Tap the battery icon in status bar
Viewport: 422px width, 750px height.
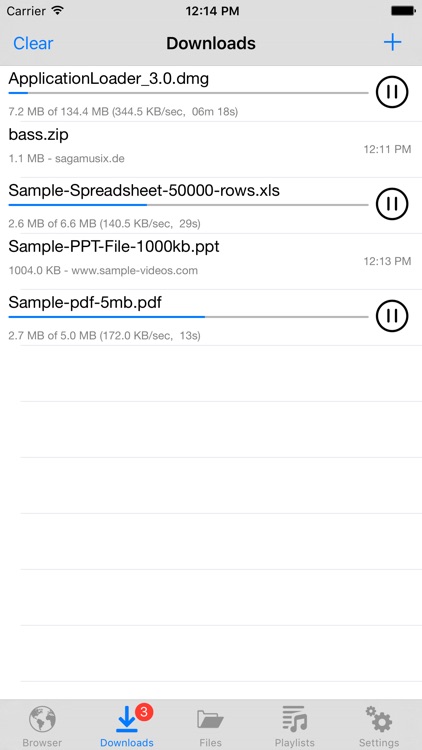coord(403,11)
